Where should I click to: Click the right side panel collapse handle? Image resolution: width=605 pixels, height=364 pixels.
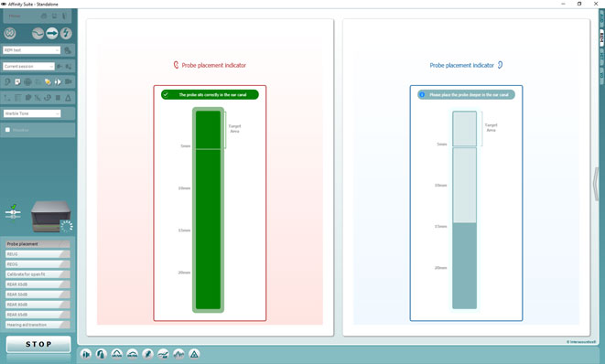(596, 184)
